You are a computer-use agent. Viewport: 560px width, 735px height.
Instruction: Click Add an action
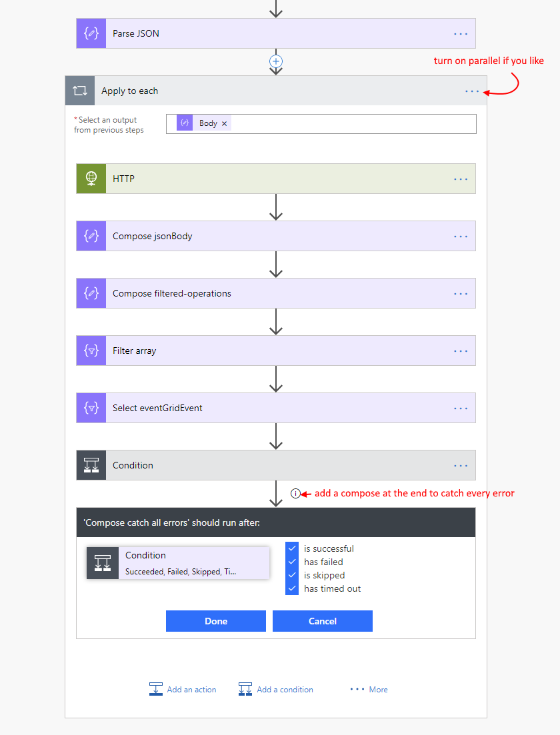coord(183,690)
